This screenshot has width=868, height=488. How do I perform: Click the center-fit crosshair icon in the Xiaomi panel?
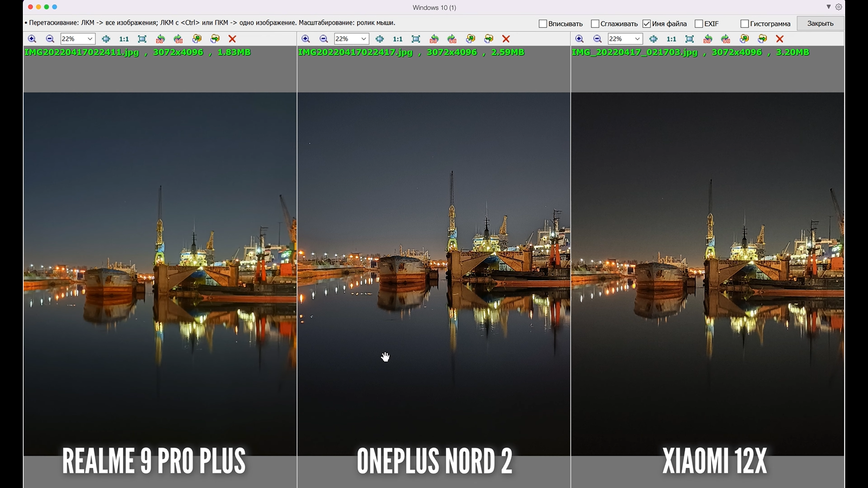(653, 39)
